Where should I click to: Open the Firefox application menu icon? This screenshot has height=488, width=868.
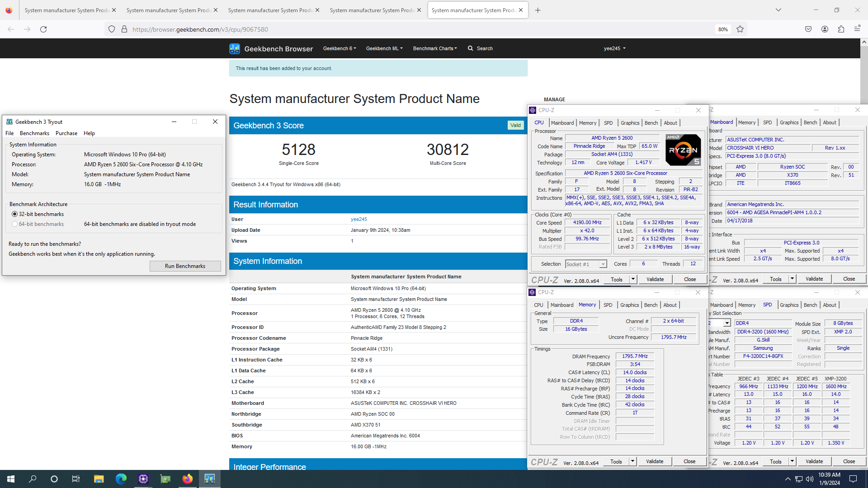(x=857, y=29)
